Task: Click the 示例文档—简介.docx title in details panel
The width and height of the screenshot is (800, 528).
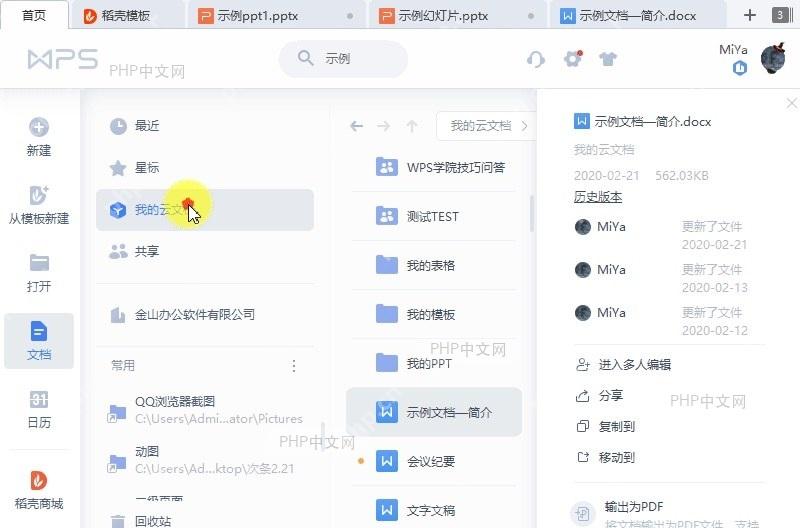Action: coord(652,121)
